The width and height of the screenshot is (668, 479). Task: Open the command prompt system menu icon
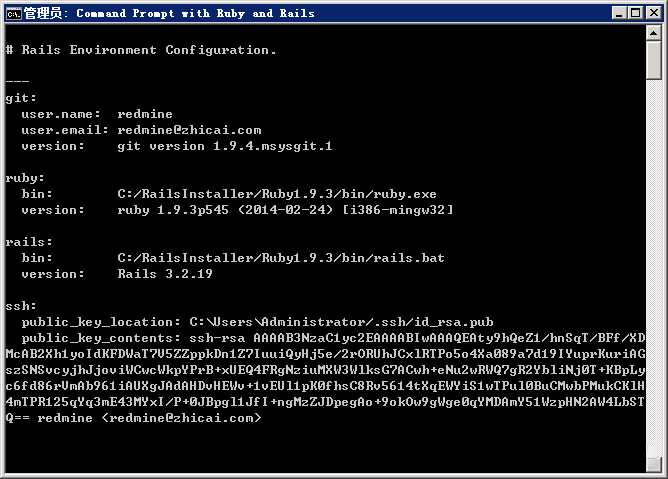[x=14, y=13]
